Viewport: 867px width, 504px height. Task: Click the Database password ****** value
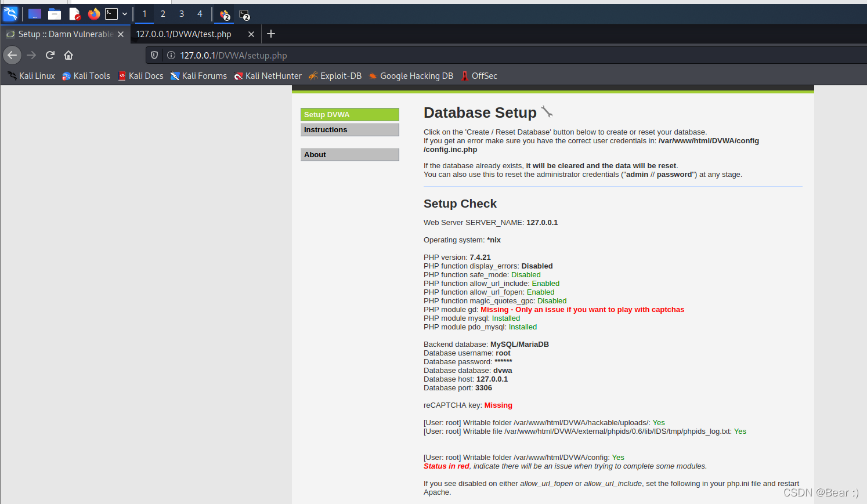coord(503,362)
